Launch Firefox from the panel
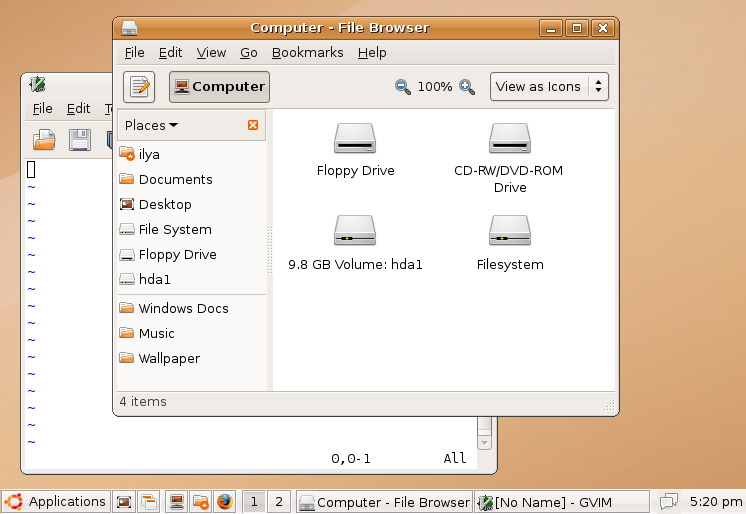This screenshot has height=514, width=746. (225, 502)
